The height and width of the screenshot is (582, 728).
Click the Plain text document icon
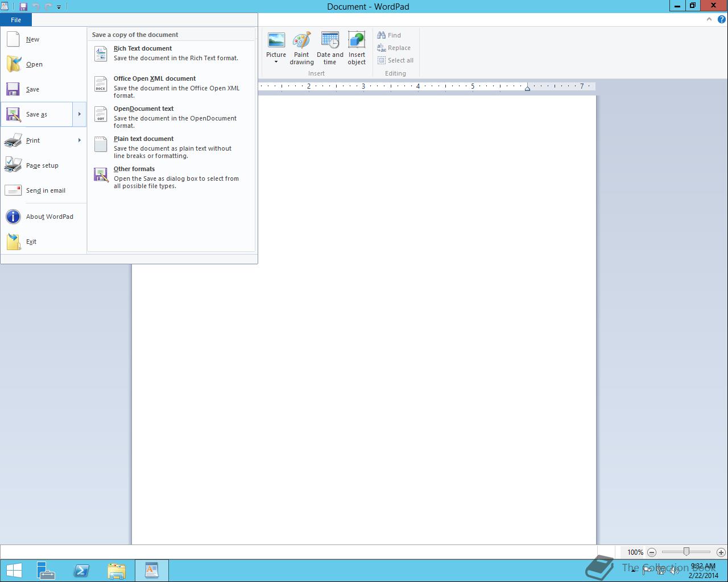pyautogui.click(x=101, y=144)
